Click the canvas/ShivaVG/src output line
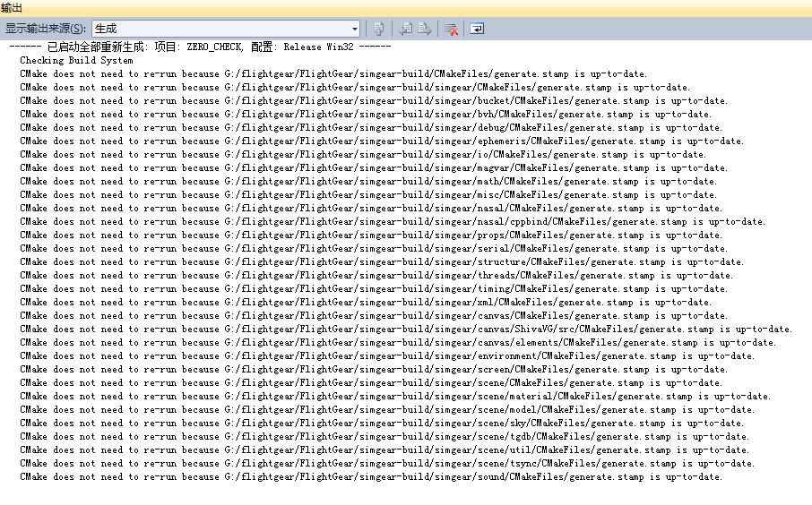 [x=406, y=330]
